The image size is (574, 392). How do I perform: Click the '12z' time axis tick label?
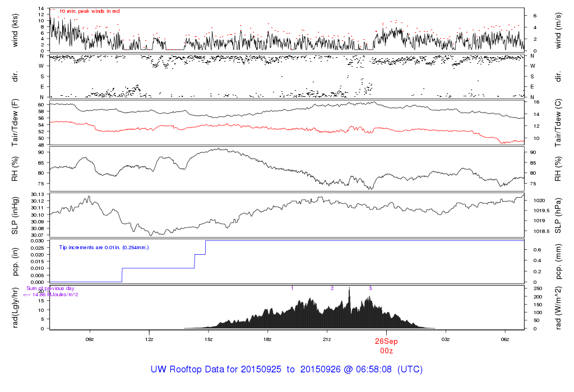149,339
